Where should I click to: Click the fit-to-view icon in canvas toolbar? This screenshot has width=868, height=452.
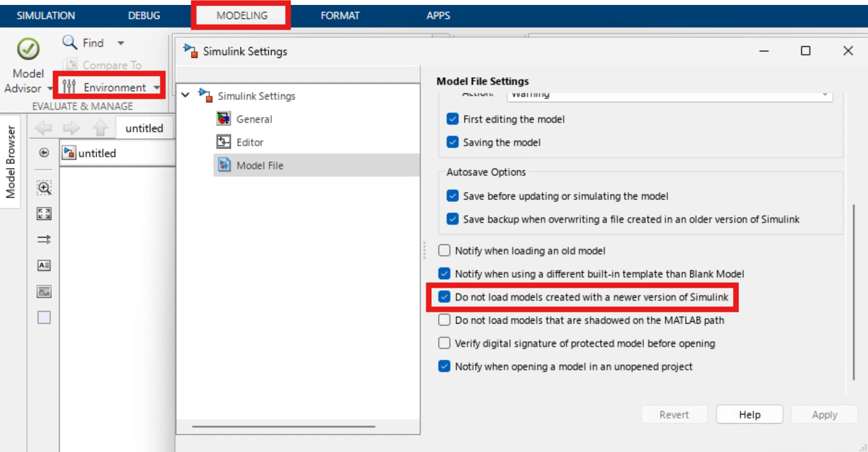click(x=43, y=214)
